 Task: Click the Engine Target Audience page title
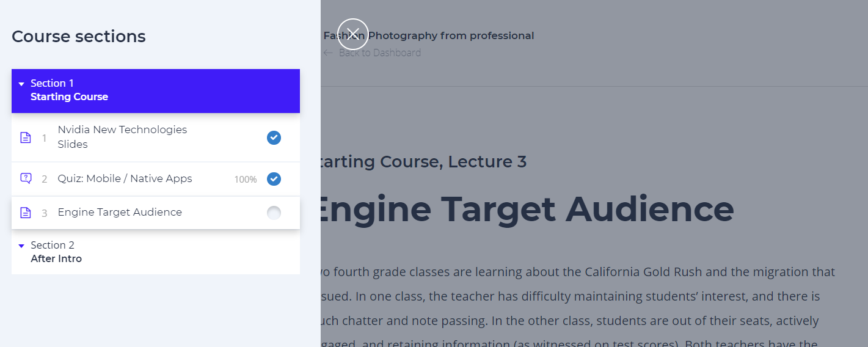point(525,209)
